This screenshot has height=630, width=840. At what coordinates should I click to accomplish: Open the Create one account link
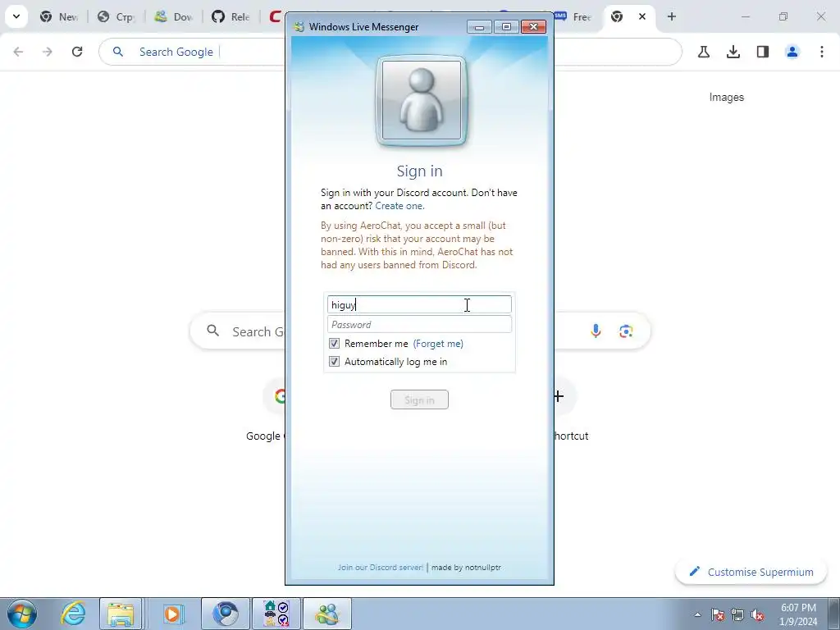399,206
